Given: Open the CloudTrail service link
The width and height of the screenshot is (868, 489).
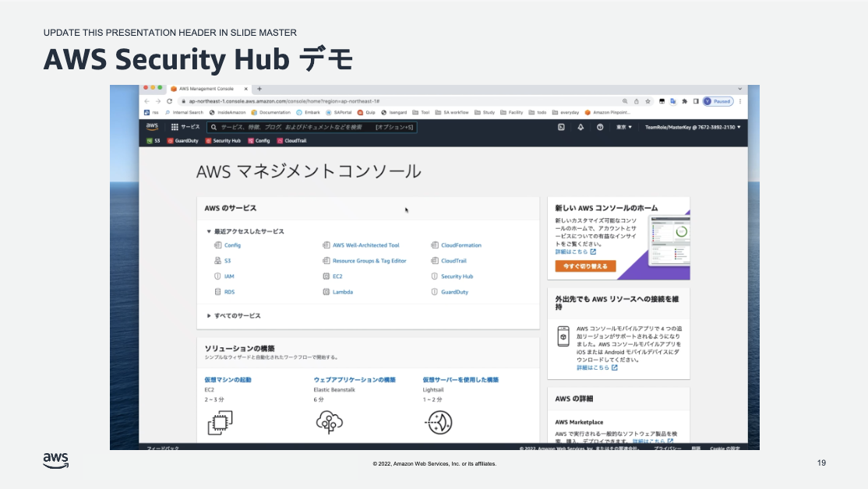Looking at the screenshot, I should 454,261.
